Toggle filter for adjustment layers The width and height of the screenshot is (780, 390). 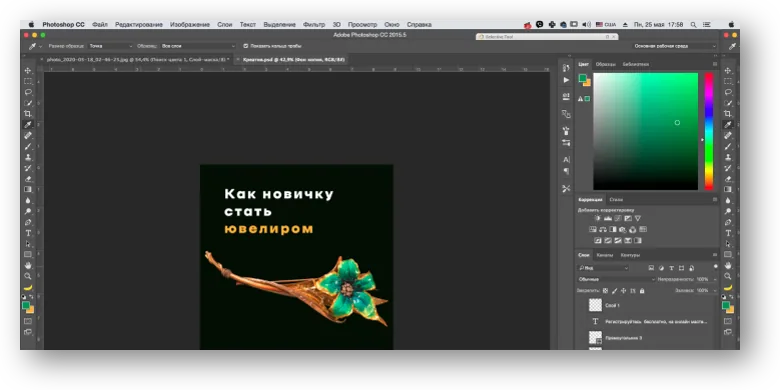[x=661, y=268]
